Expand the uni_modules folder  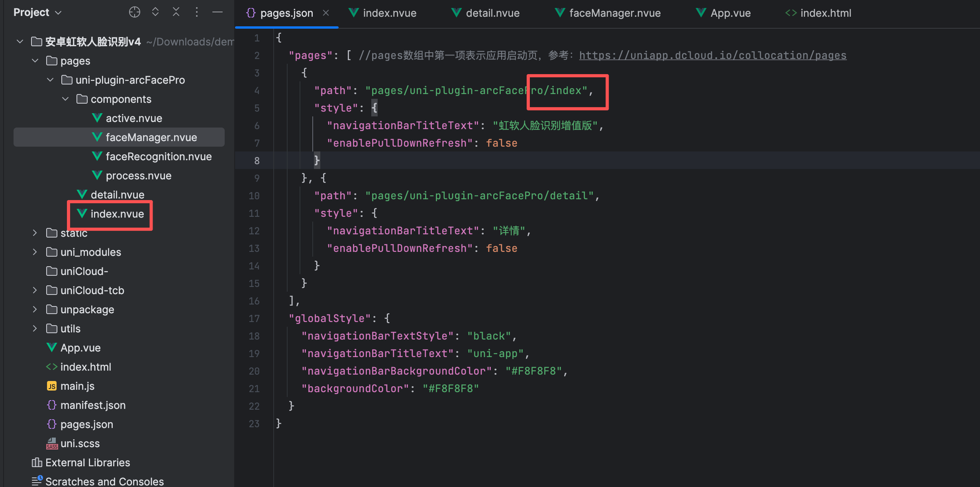(35, 252)
